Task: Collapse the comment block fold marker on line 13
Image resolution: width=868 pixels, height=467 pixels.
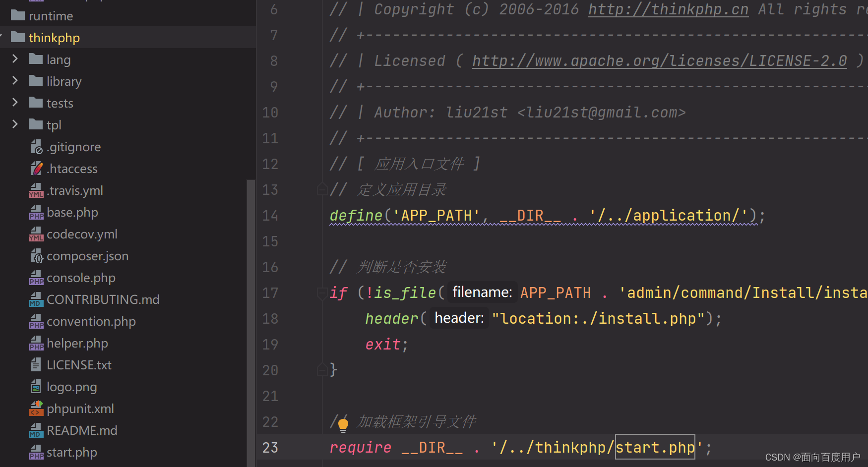Action: (x=322, y=189)
